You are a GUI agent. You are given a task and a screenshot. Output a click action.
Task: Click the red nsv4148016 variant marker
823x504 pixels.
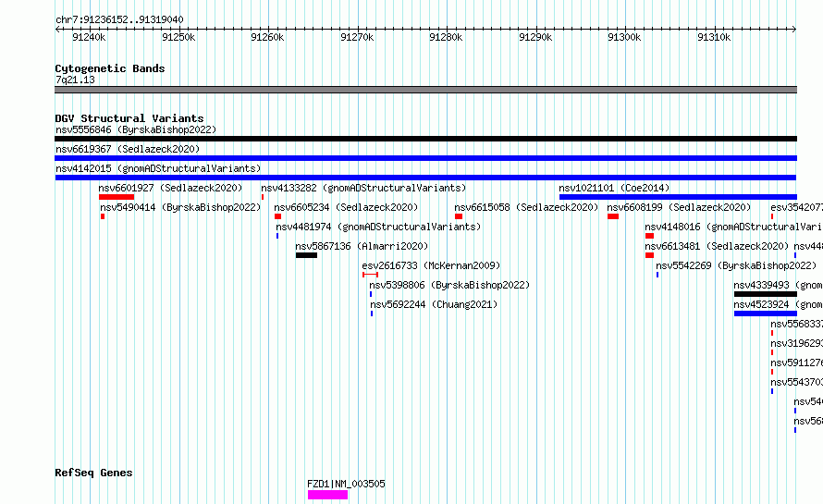(649, 236)
